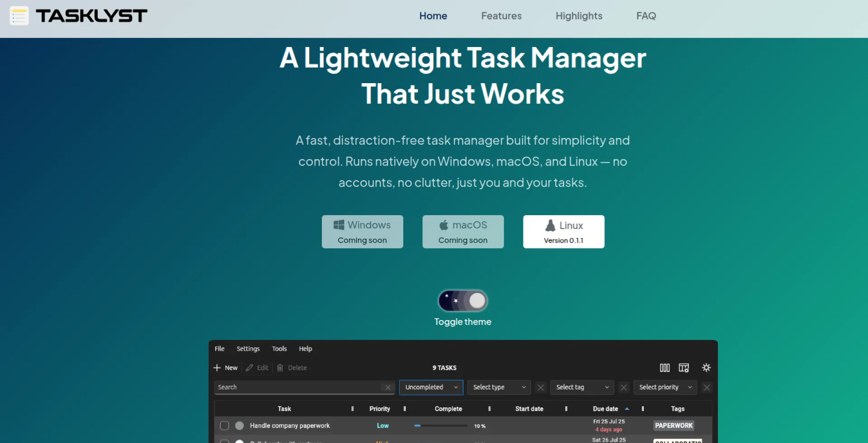Image resolution: width=868 pixels, height=443 pixels.
Task: Open the Uncompleted status dropdown
Action: pyautogui.click(x=431, y=387)
